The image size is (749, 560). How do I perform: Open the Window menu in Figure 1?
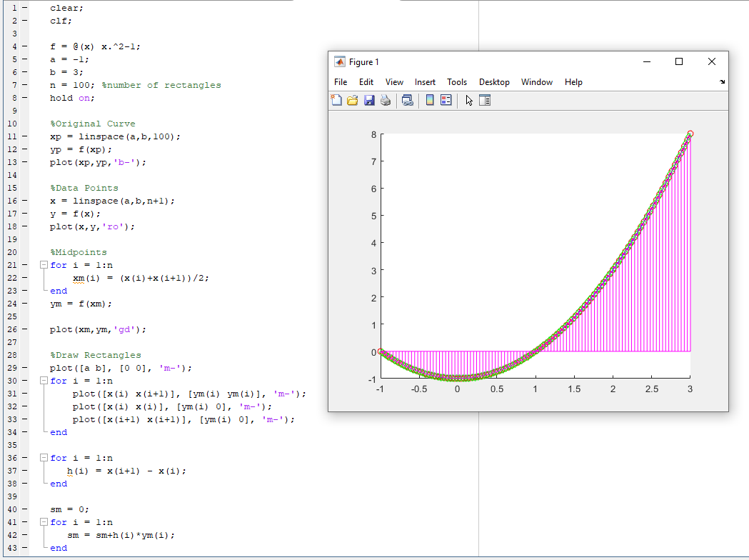pos(536,82)
